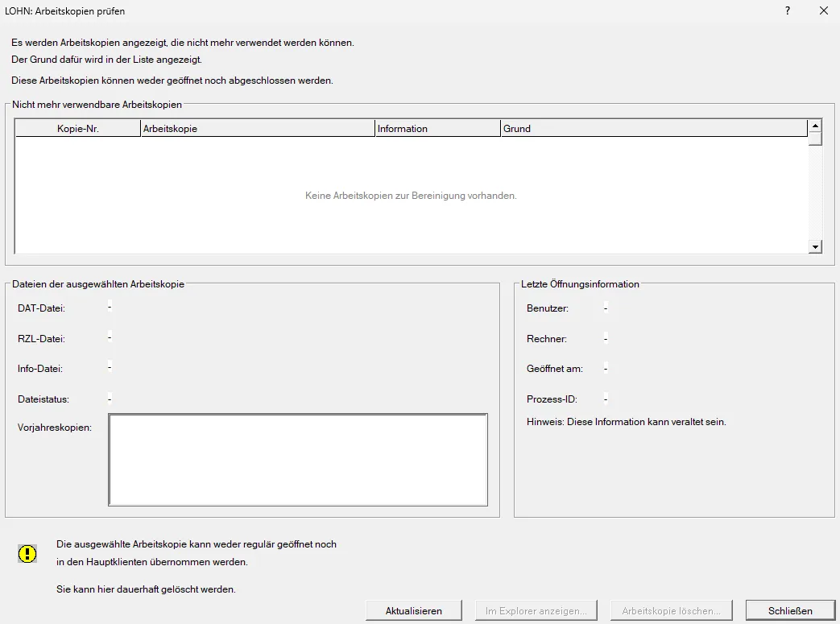Viewport: 840px width, 624px height.
Task: Sort by the Kopie-Nr. column header
Action: click(78, 129)
